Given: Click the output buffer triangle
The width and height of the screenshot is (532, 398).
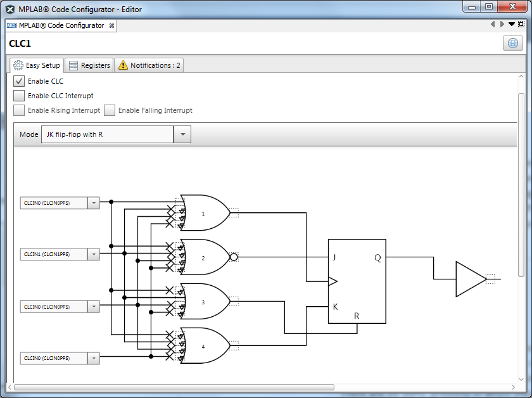Looking at the screenshot, I should (471, 279).
